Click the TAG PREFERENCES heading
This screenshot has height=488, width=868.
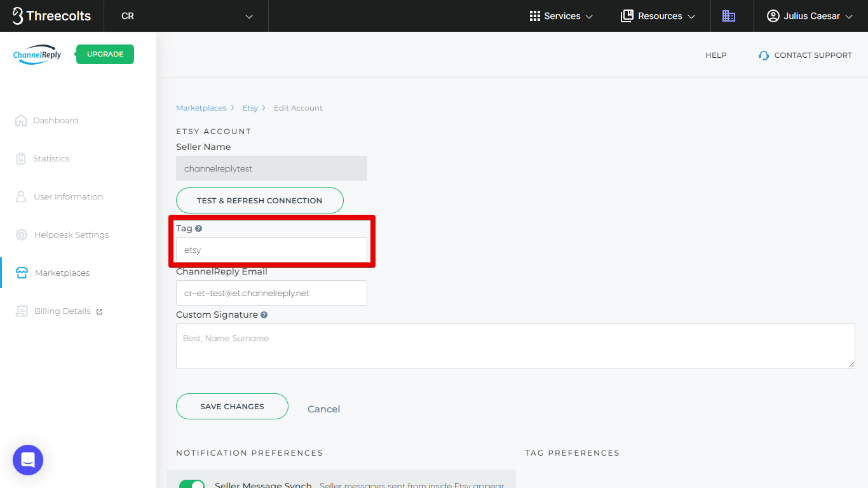coord(572,453)
